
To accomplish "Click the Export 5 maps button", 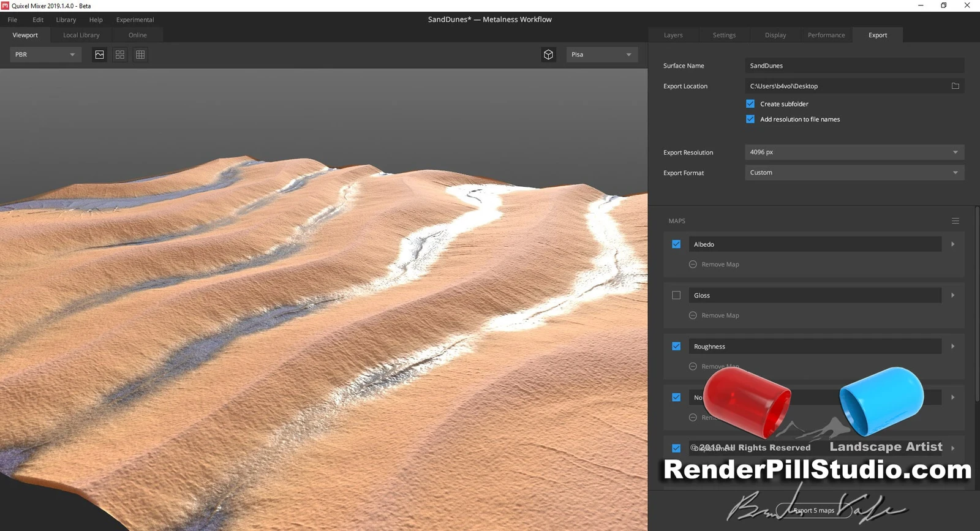I will (814, 510).
